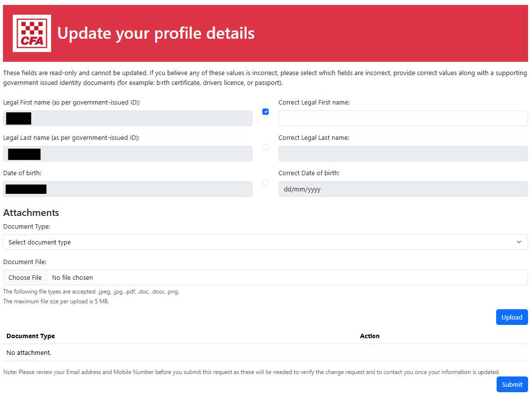
Task: Click the 'Document Type:' label above dropdown
Action: 27,226
